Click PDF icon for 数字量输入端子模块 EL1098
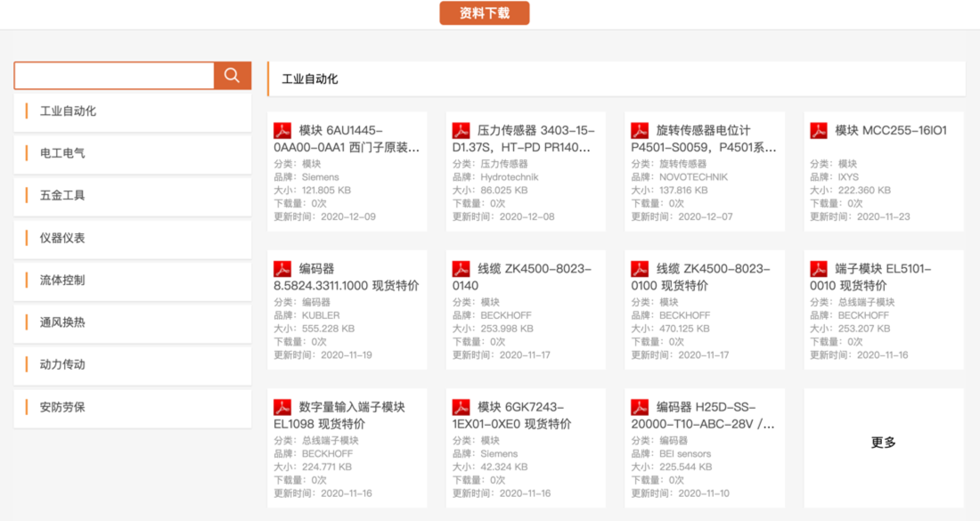The height and width of the screenshot is (521, 980). pos(282,407)
